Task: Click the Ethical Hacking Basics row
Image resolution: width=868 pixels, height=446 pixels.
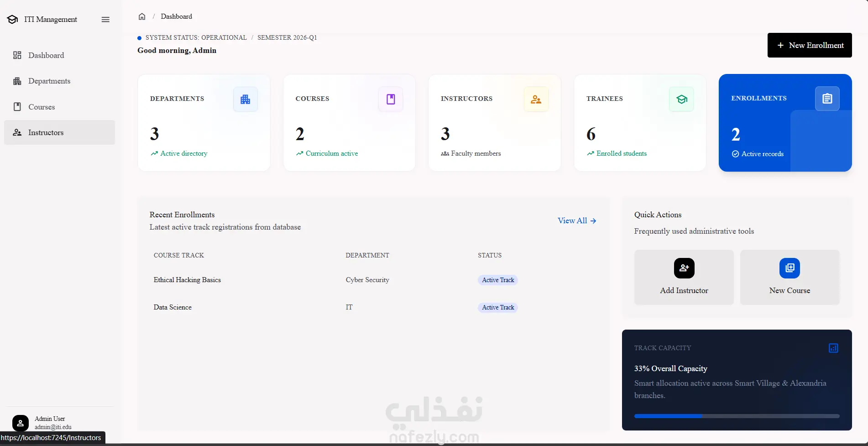Action: tap(373, 280)
